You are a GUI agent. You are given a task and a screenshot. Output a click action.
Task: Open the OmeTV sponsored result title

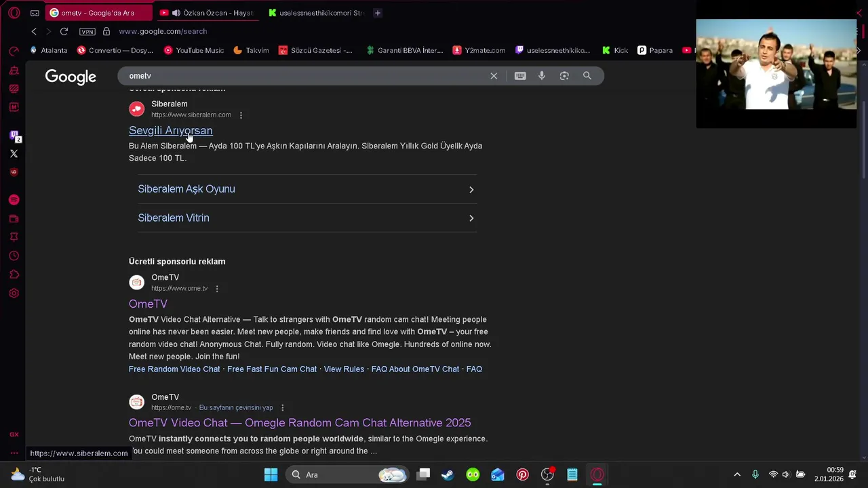148,304
